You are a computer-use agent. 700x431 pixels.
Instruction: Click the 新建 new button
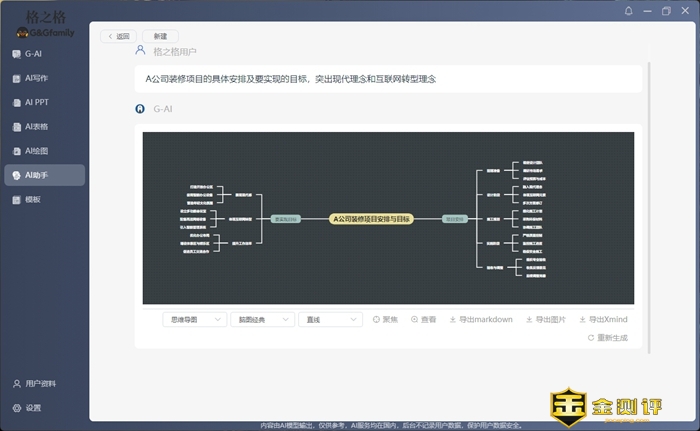point(160,36)
